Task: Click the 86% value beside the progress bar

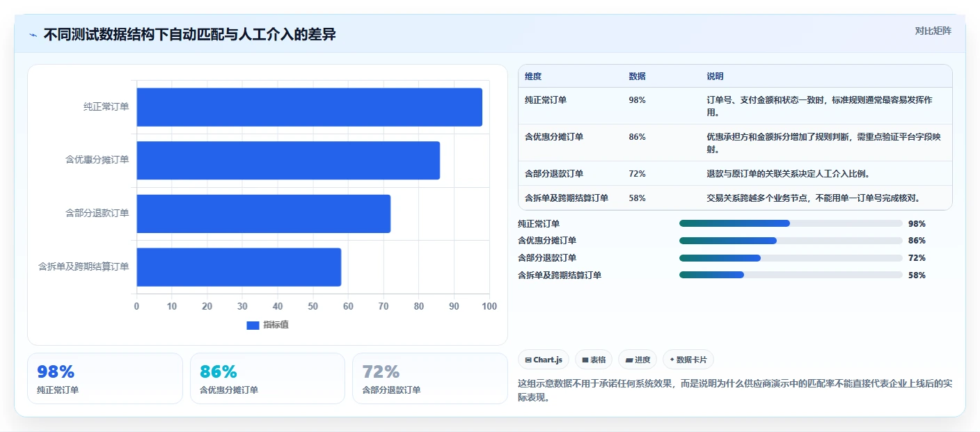Action: tap(917, 241)
